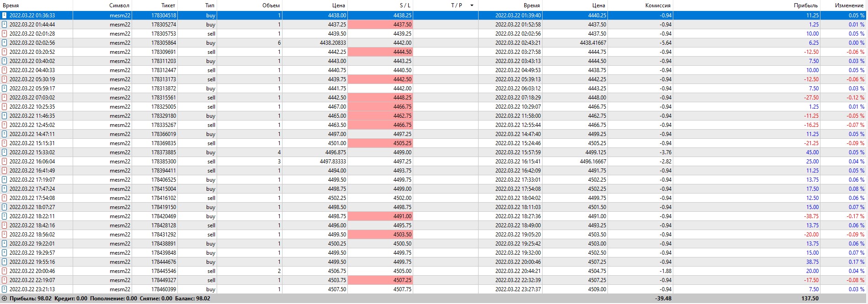This screenshot has width=868, height=304.
Task: Click sell icon on row 2022.03.22 18:56:02
Action: [x=5, y=235]
